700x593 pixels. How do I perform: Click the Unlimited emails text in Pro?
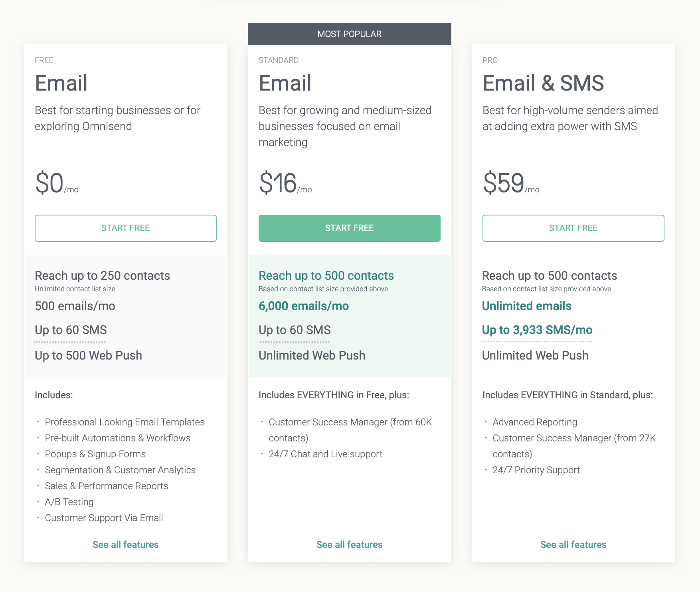click(526, 306)
